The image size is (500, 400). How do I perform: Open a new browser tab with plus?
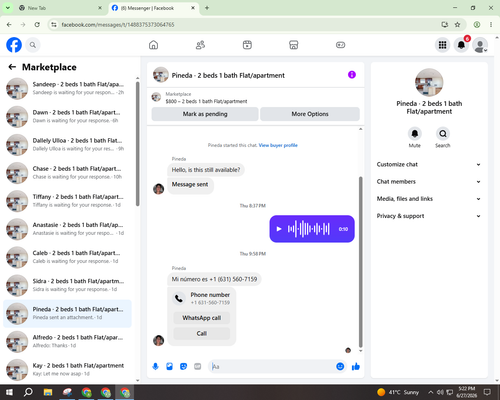click(207, 8)
